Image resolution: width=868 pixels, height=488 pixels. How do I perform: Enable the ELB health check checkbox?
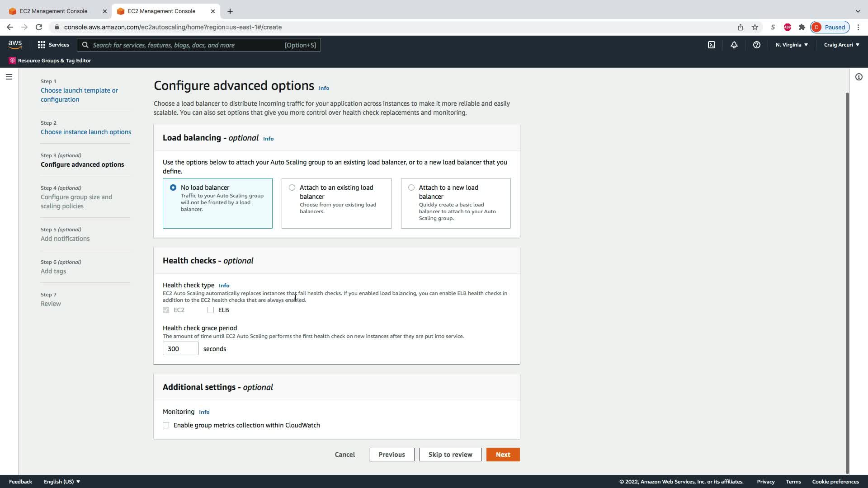(x=211, y=310)
